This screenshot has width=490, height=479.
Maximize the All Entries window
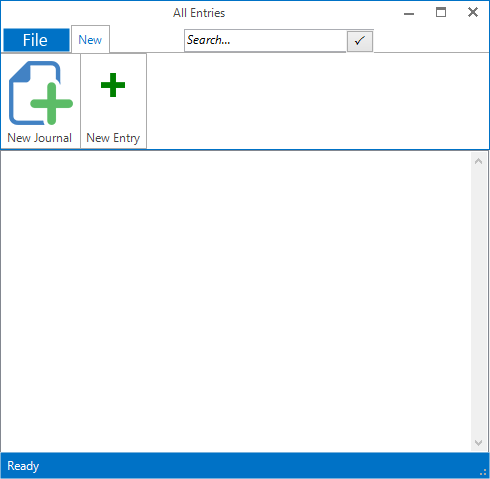[441, 13]
